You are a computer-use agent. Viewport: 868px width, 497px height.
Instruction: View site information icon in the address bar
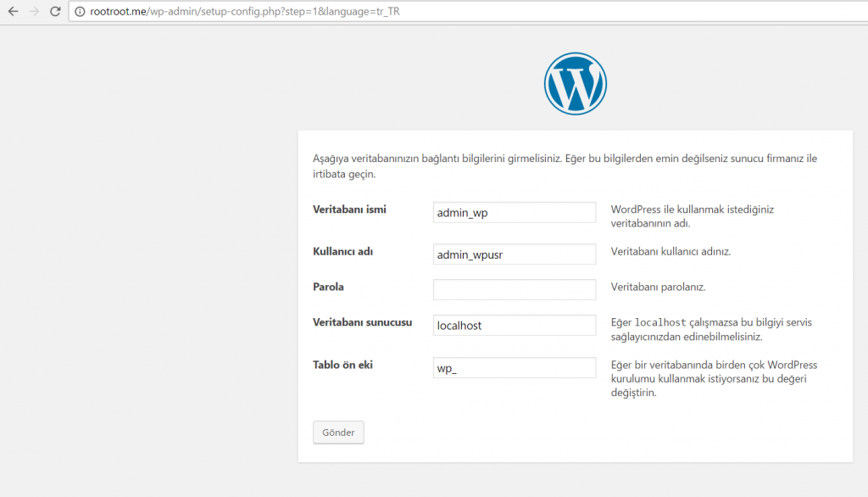[80, 12]
